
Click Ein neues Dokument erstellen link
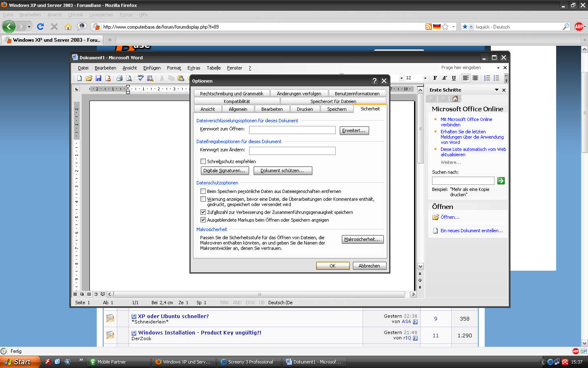[472, 231]
